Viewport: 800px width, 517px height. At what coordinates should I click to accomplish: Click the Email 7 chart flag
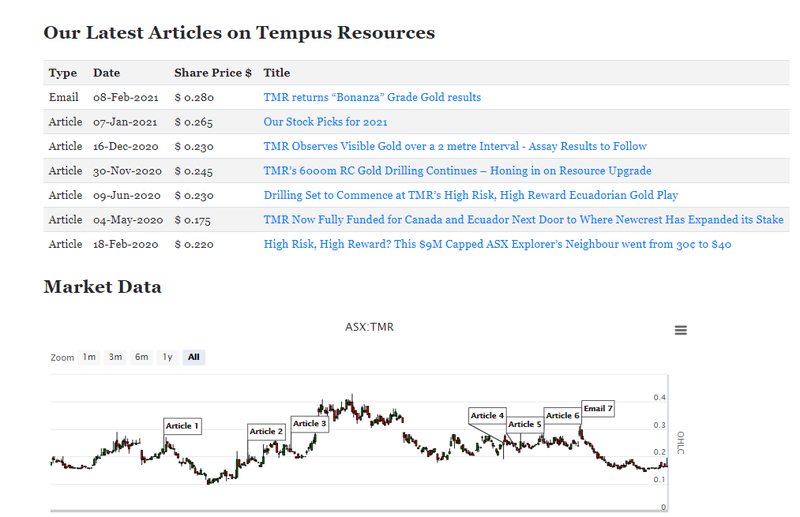tap(598, 409)
